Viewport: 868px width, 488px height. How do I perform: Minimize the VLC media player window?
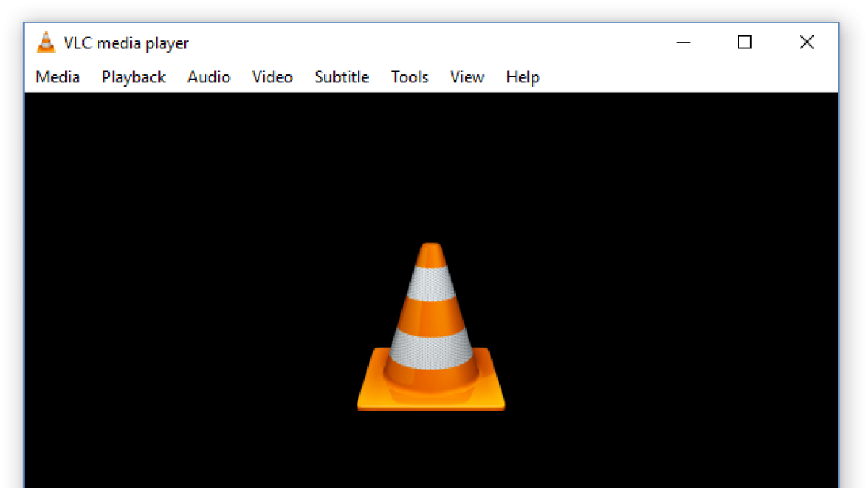tap(683, 43)
